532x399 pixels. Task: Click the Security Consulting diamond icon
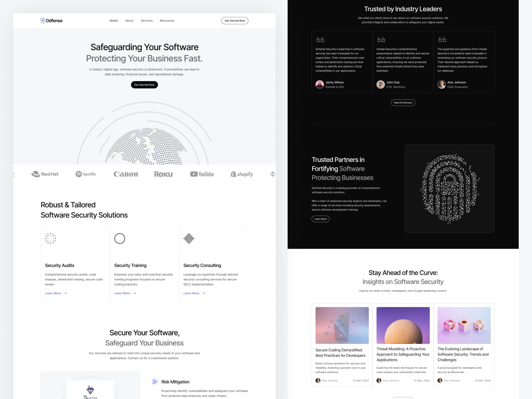(189, 238)
